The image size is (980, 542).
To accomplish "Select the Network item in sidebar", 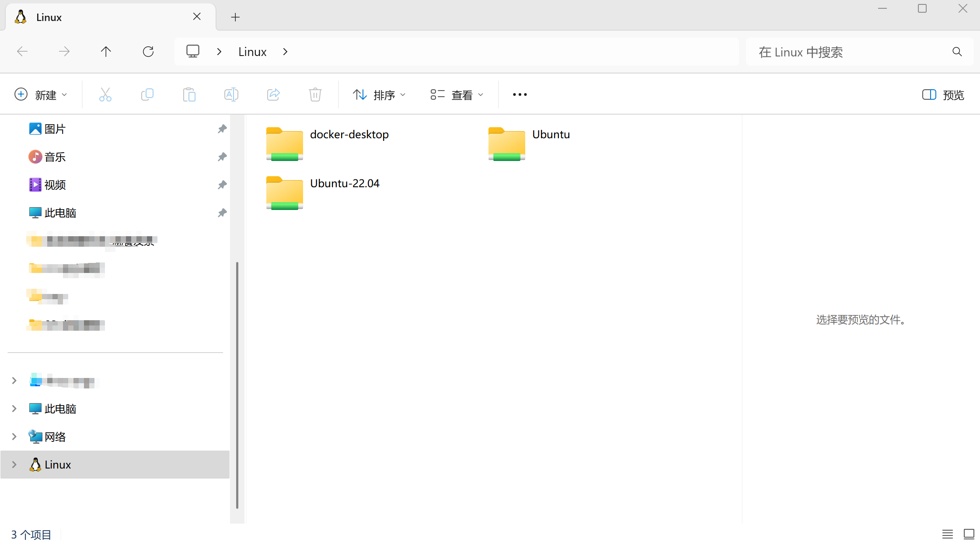I will pos(55,437).
